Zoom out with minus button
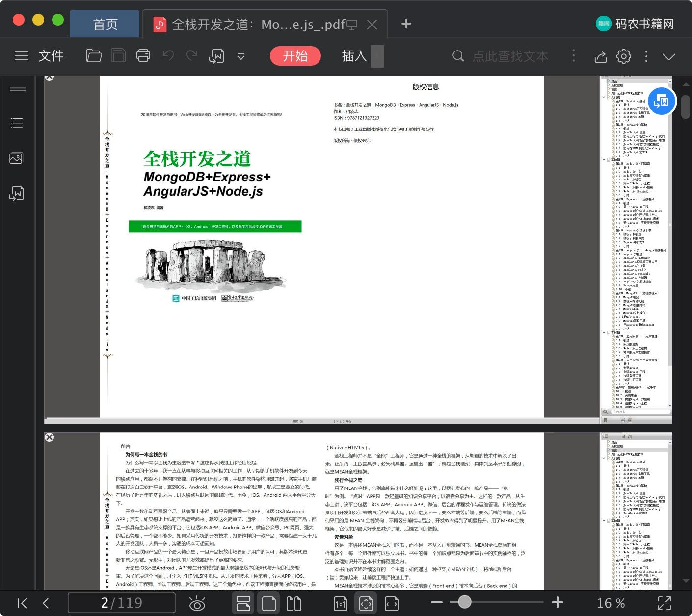Screen dimensions: 692x616 437,602
